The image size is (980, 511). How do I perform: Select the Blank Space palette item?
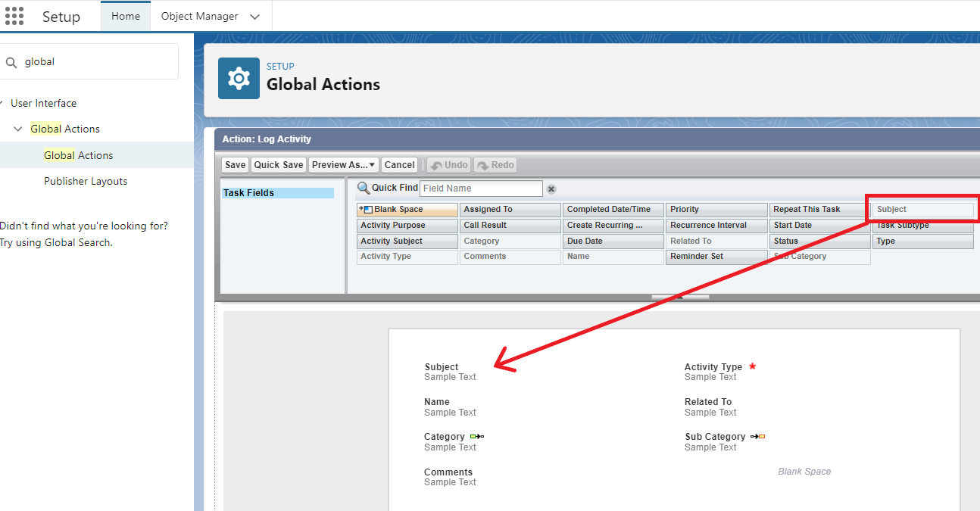click(x=407, y=210)
